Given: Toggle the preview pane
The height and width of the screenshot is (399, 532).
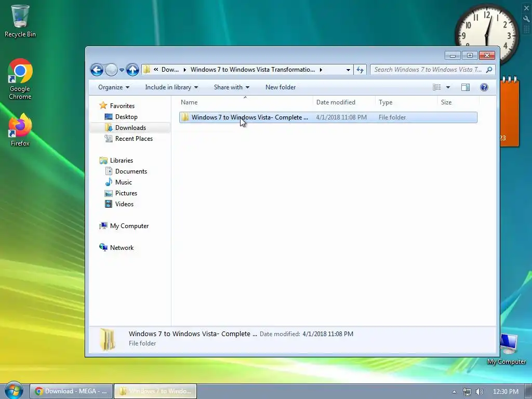Looking at the screenshot, I should (465, 87).
